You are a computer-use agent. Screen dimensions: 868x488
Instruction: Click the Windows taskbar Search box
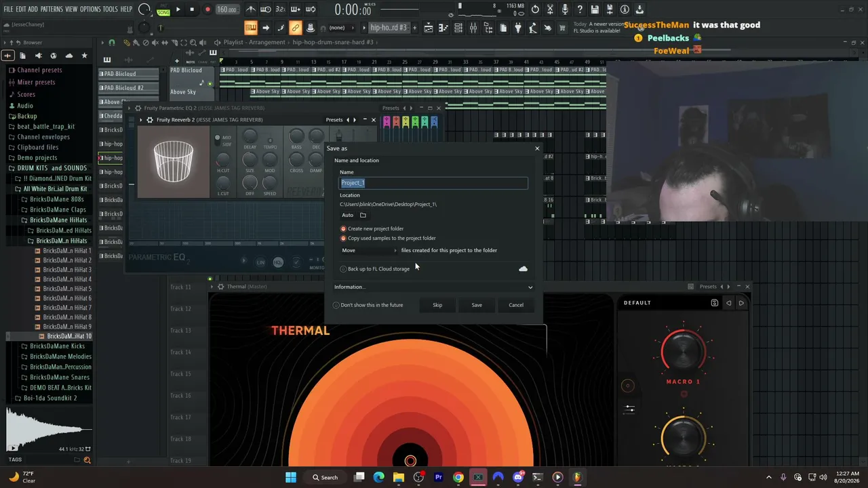[325, 477]
